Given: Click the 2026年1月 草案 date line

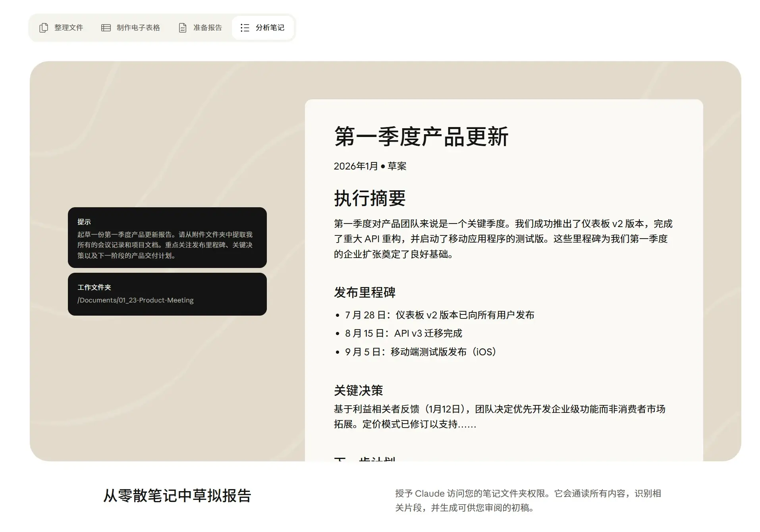Looking at the screenshot, I should [370, 166].
